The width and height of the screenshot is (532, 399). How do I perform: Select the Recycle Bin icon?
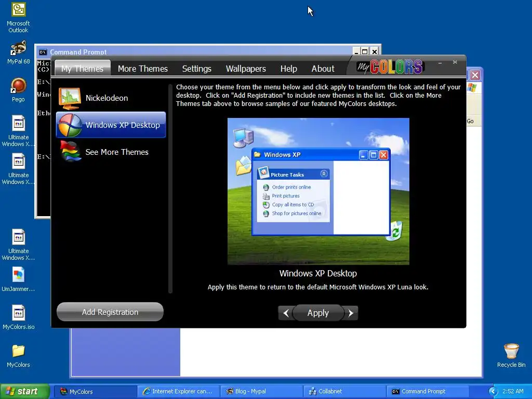[x=511, y=355]
